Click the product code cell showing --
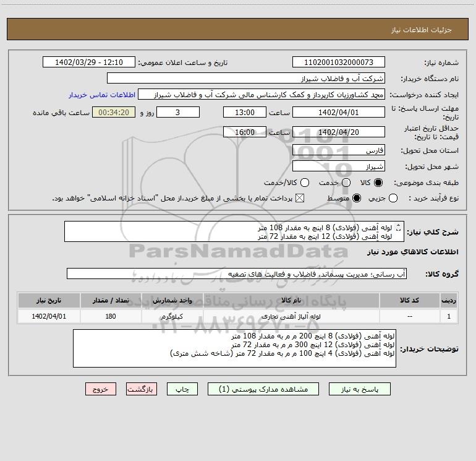The height and width of the screenshot is (461, 476). tap(409, 316)
